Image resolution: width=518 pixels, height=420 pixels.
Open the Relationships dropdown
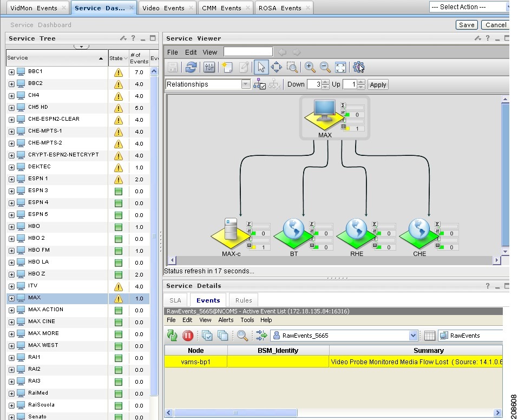[245, 84]
